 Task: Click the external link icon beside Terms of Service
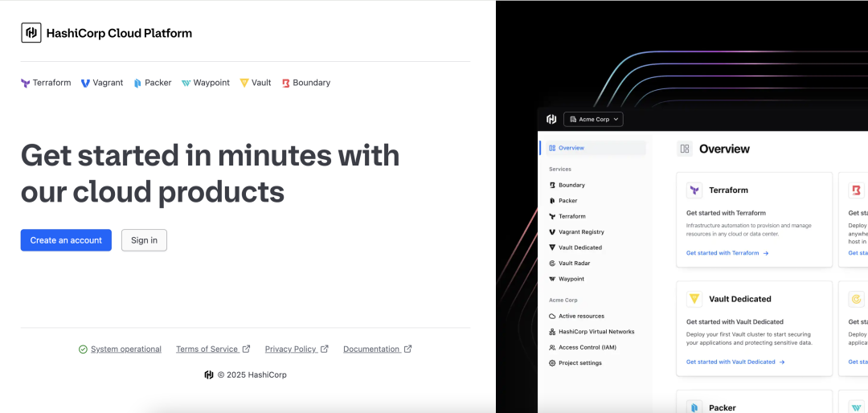coord(247,349)
